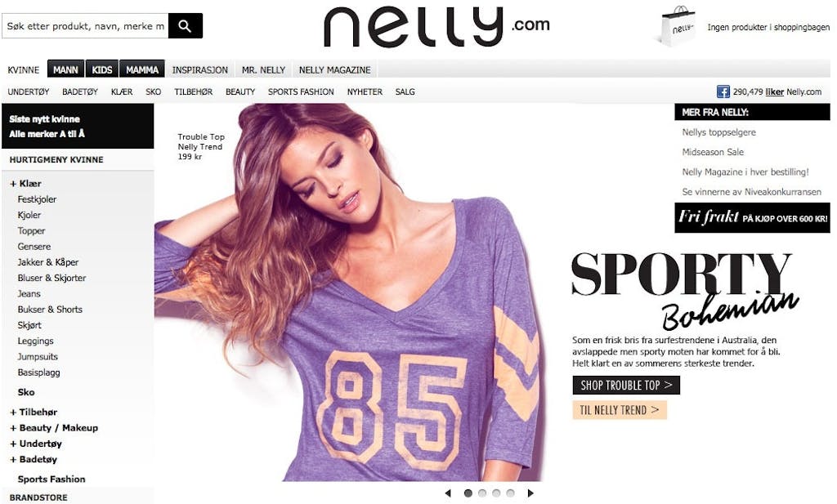Select the first carousel dot
This screenshot has width=837, height=504.
[x=468, y=493]
